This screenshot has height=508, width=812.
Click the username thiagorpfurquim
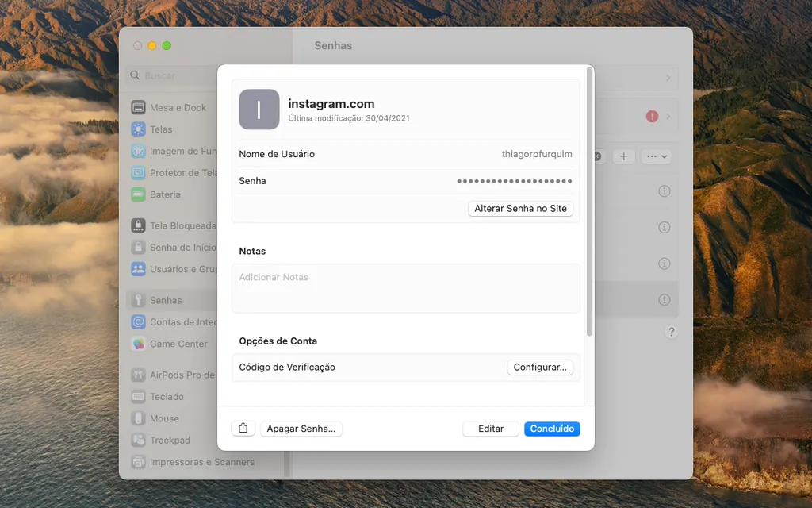(x=537, y=154)
